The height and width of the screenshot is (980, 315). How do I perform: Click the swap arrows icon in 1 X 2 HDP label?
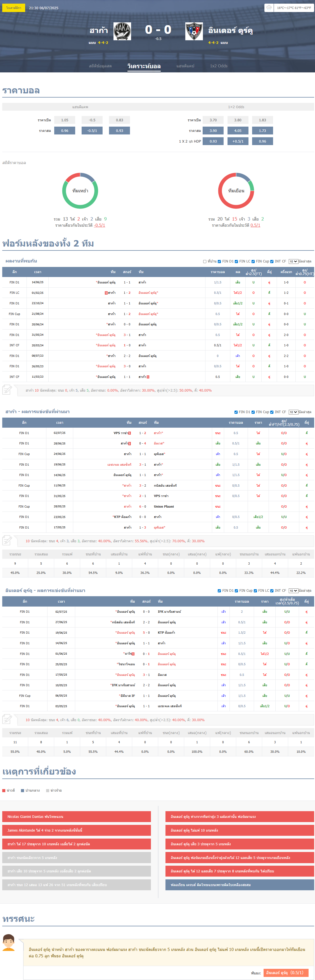tap(191, 141)
